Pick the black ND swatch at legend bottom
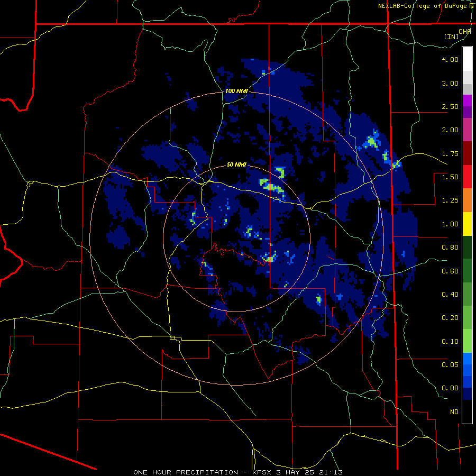476x476 pixels. 467,411
